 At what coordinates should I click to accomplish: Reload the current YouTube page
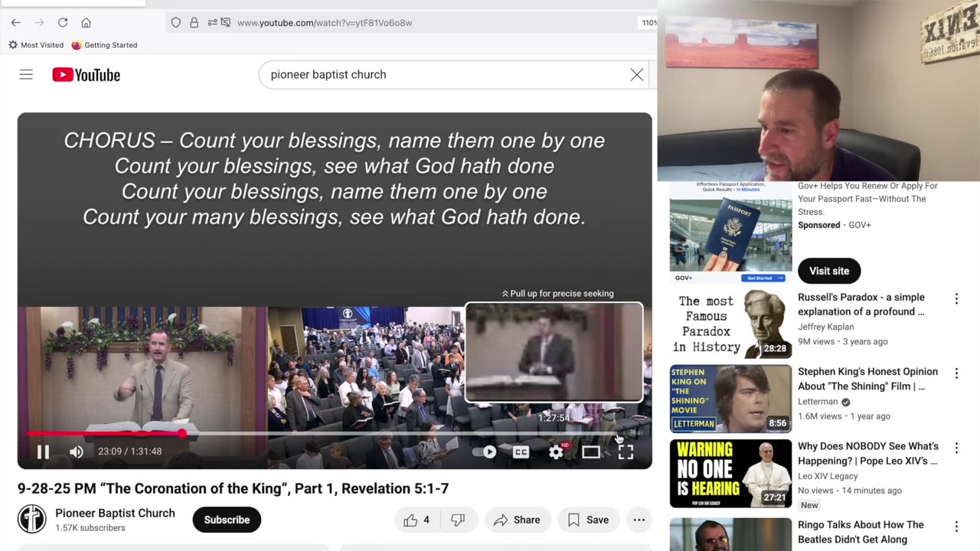click(x=63, y=23)
